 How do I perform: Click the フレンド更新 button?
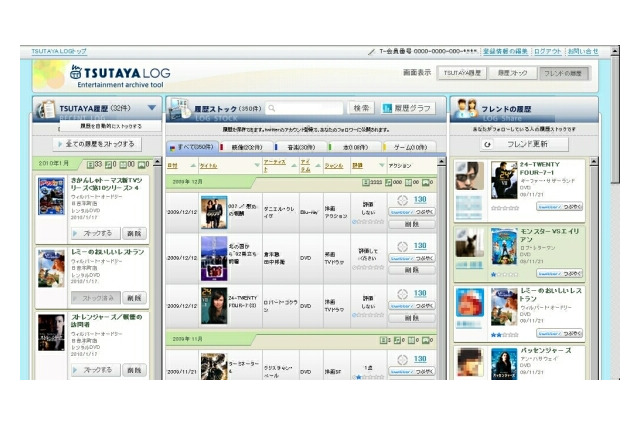tap(524, 144)
